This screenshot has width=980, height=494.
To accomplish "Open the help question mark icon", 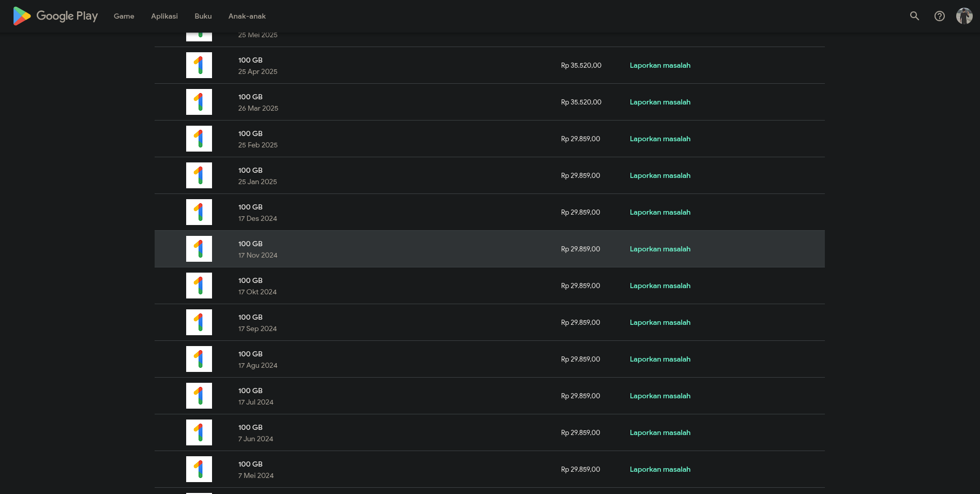I will pos(939,16).
